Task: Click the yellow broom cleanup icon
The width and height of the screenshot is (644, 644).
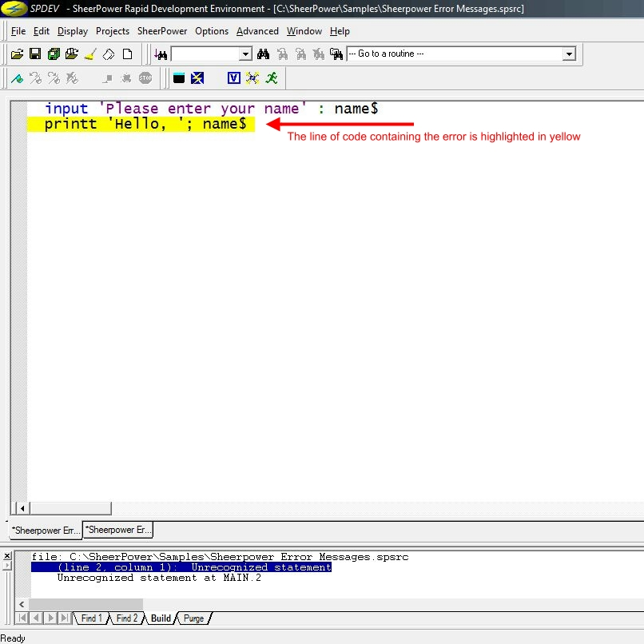Action: click(x=90, y=54)
